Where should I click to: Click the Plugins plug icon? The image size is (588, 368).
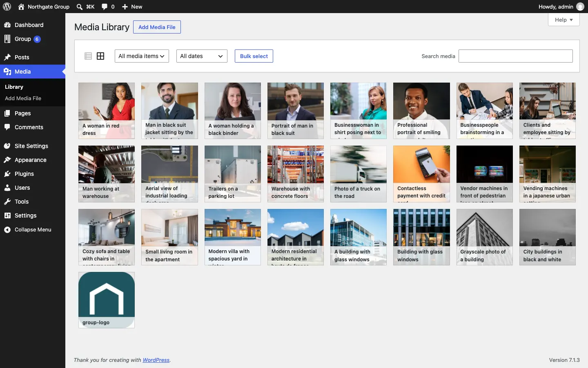click(x=7, y=174)
